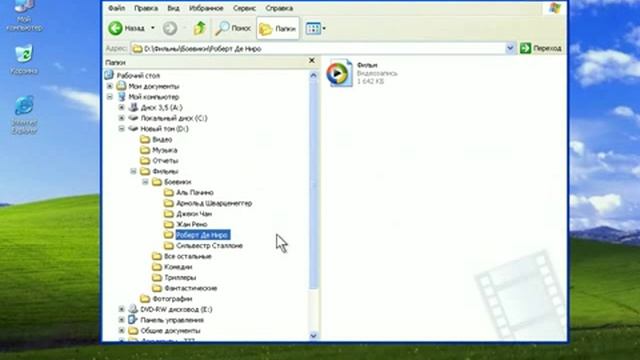The width and height of the screenshot is (640, 360).
Task: Close the Папки folders pane
Action: tap(312, 61)
